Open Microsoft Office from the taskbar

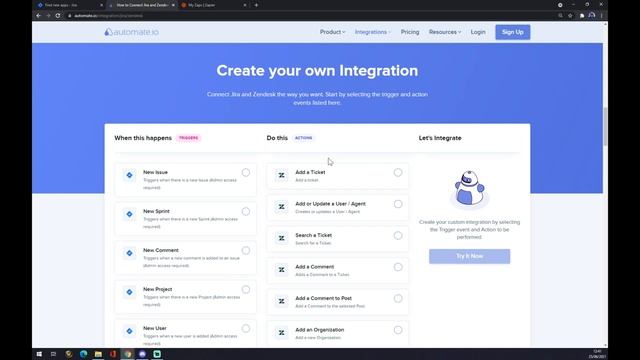[x=113, y=354]
